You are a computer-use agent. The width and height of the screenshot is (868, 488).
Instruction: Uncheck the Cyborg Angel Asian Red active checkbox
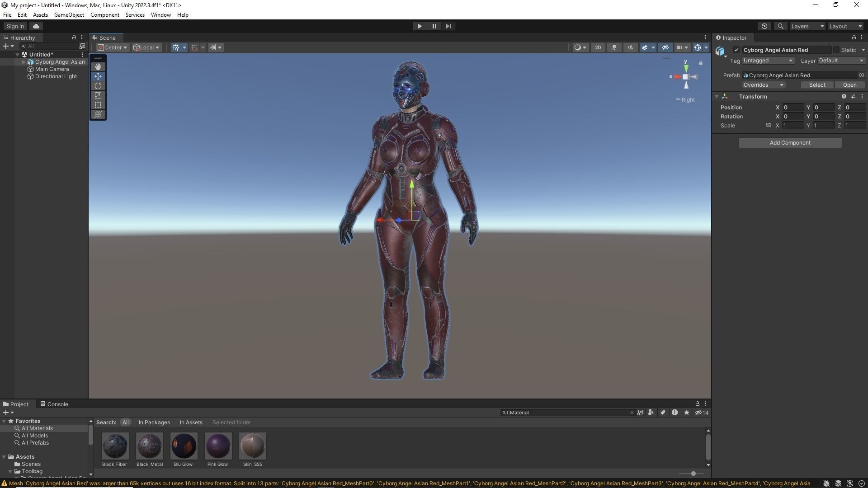click(736, 50)
